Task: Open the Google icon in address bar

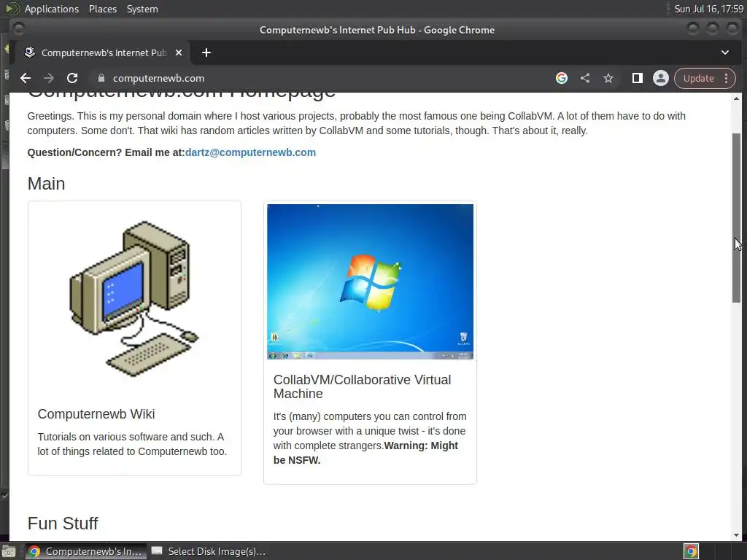Action: 562,78
